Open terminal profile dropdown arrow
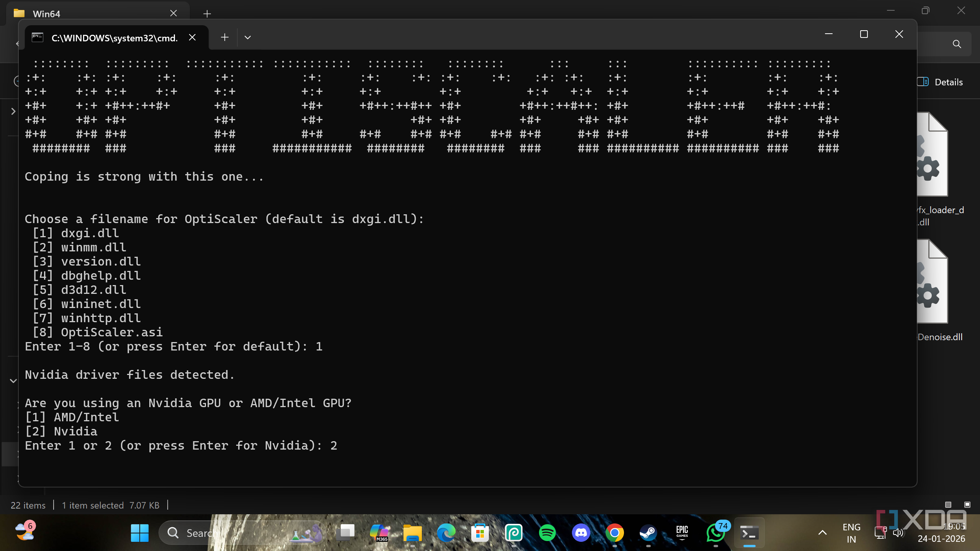Viewport: 980px width, 551px height. tap(248, 37)
